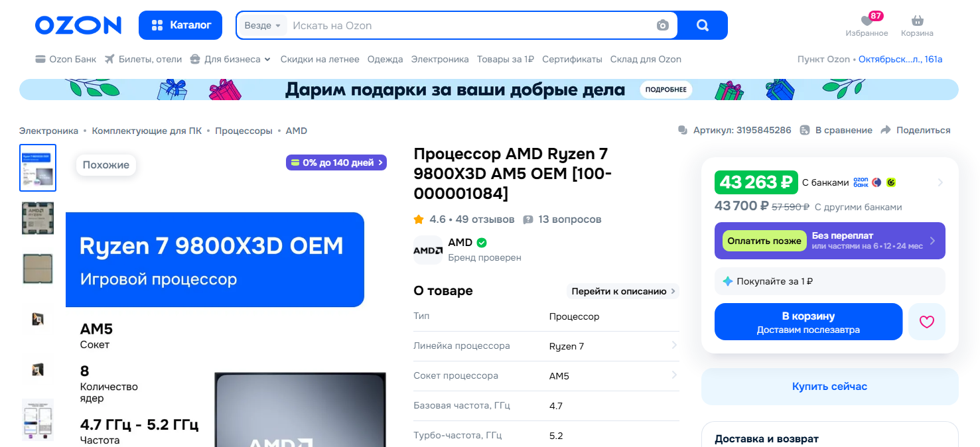Select the second product thumbnail
The image size is (980, 447).
[38, 218]
